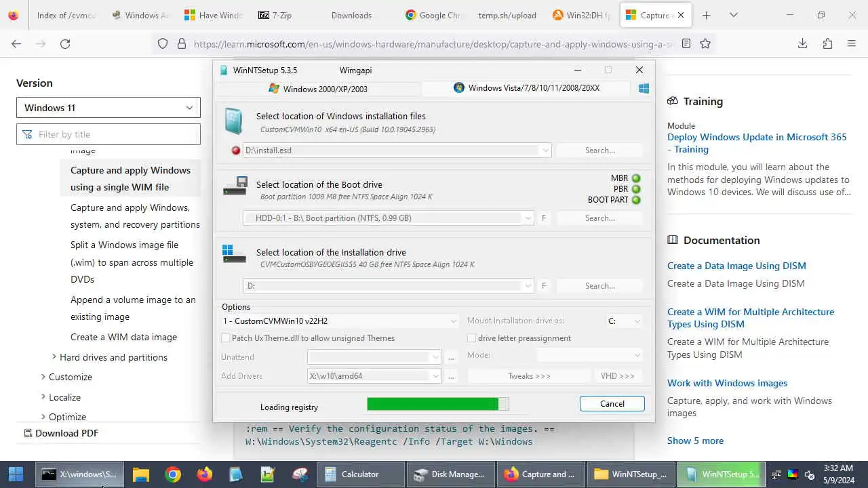Open the paint palette app in taskbar
868x488 pixels.
tap(300, 474)
